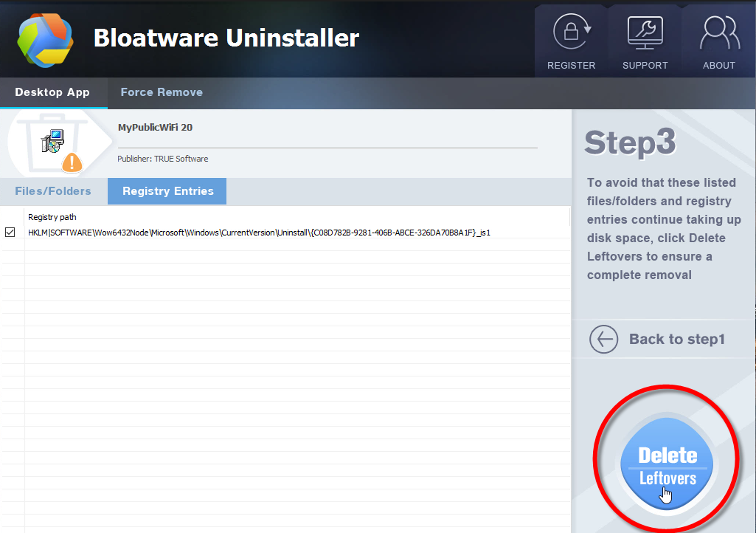This screenshot has width=756, height=533.
Task: Select the HKLM\SOFTWARE\Wow6432Node registry path row
Action: [285, 233]
